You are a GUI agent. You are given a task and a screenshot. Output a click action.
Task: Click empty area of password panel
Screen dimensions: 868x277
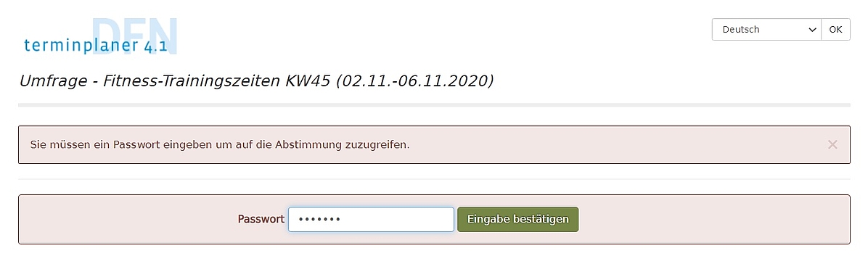click(x=714, y=220)
